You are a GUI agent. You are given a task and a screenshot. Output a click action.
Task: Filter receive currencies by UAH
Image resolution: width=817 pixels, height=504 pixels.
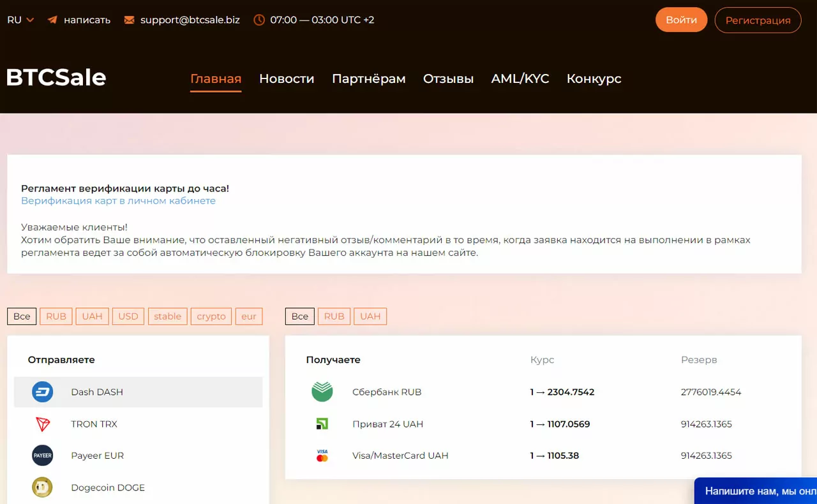[370, 316]
